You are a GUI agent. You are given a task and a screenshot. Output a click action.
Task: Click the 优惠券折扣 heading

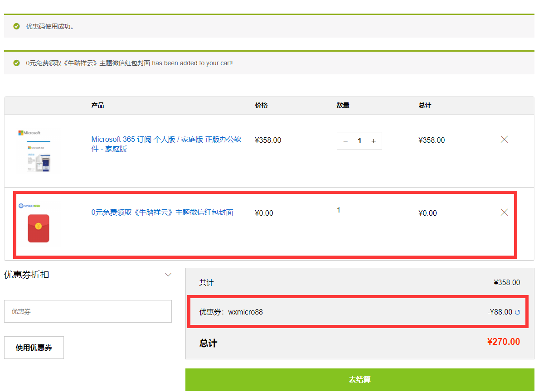click(x=27, y=275)
